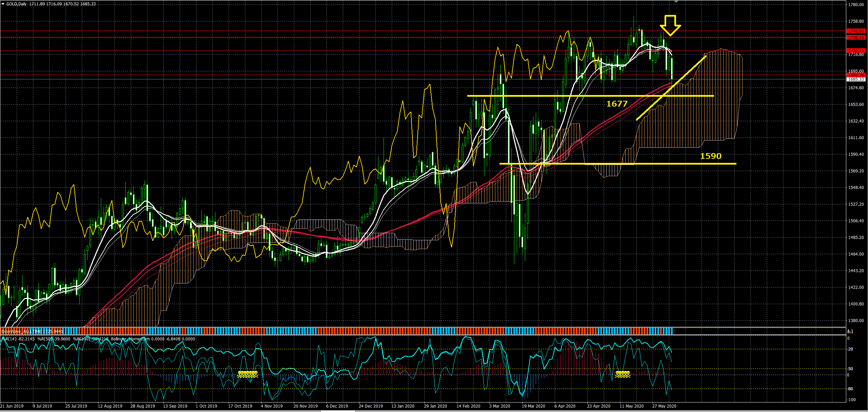Select the 1677 yellow text label

617,104
